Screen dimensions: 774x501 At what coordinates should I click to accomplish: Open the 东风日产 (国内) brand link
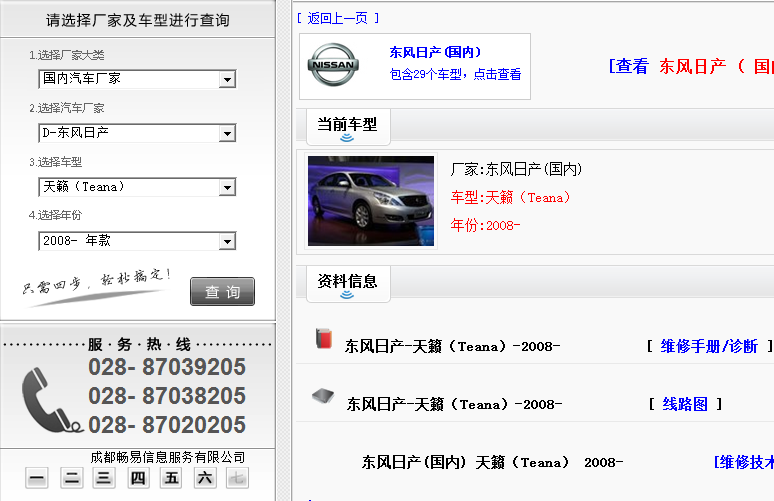pyautogui.click(x=435, y=52)
